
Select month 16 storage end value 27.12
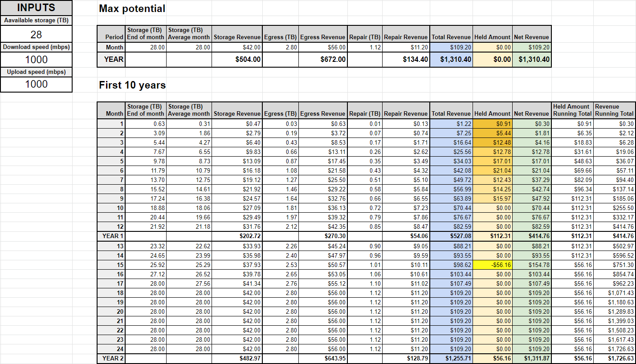pos(146,274)
